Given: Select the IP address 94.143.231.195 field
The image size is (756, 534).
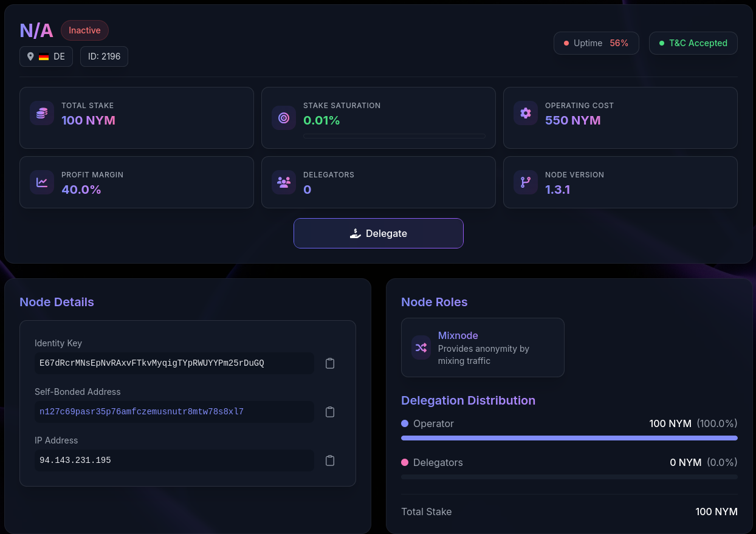Looking at the screenshot, I should [x=174, y=460].
